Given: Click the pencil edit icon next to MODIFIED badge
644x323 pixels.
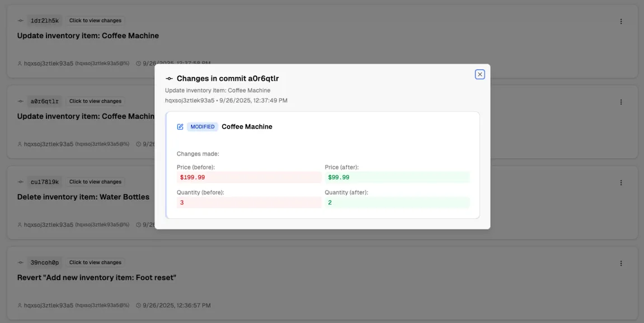Looking at the screenshot, I should (180, 127).
